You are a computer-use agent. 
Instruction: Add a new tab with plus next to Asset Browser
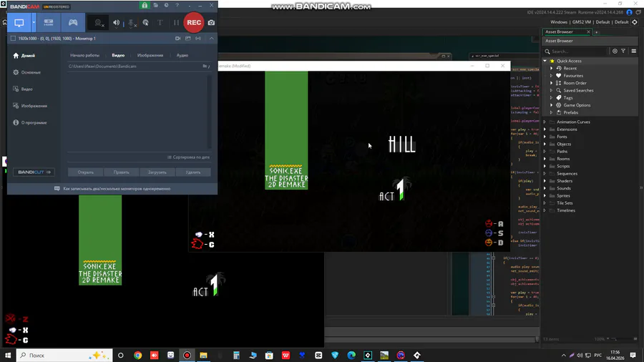click(596, 32)
